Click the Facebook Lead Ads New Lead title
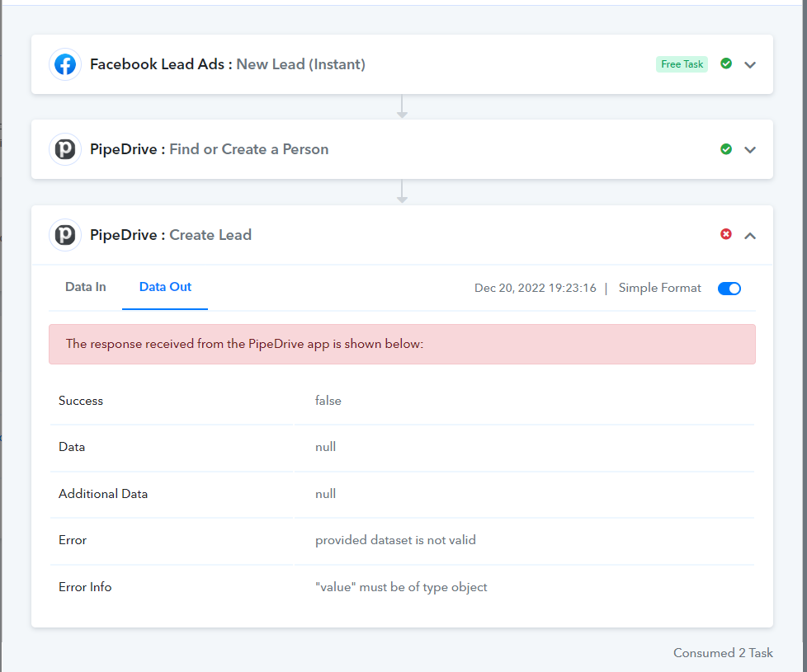 (x=228, y=64)
